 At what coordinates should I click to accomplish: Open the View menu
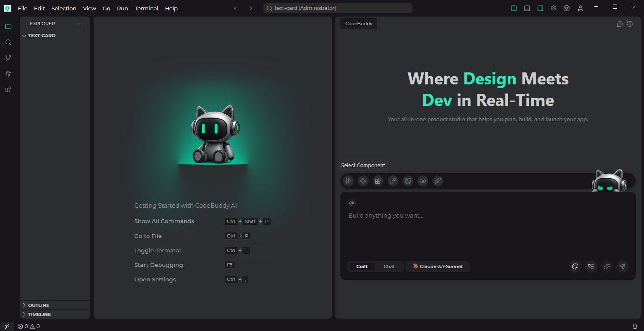tap(89, 8)
